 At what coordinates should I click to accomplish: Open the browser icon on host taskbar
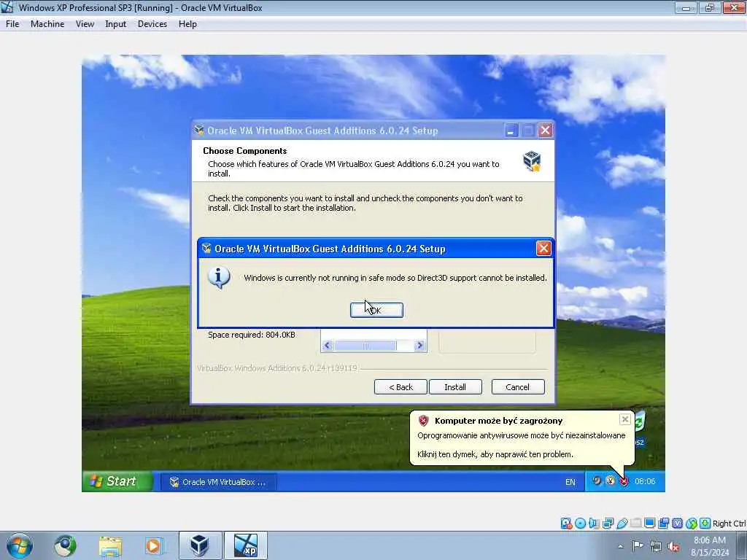(65, 545)
